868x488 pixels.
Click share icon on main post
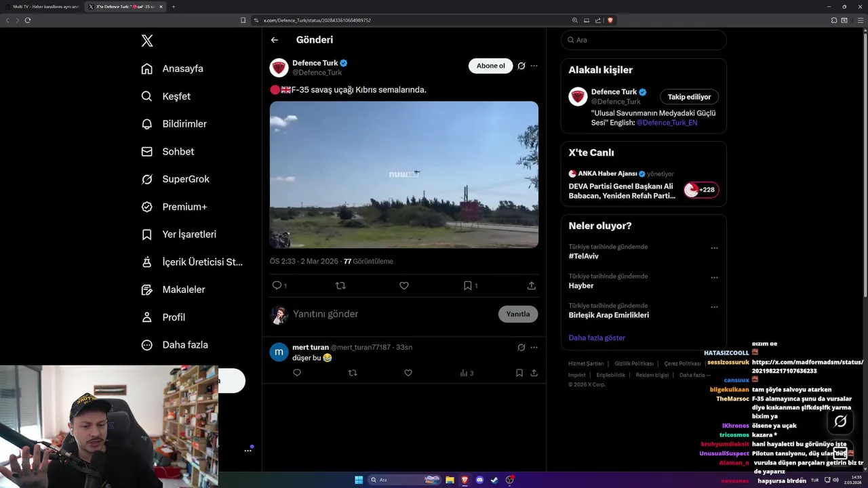point(532,285)
